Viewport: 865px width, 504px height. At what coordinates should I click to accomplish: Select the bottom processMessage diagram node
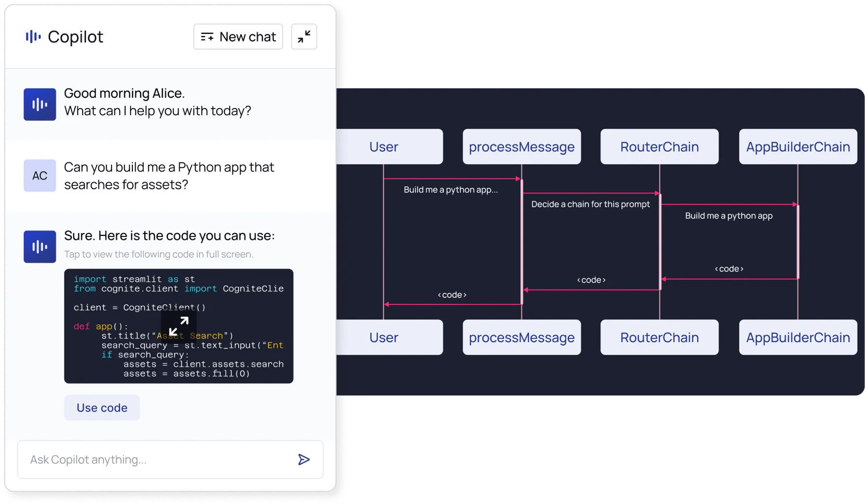coord(522,337)
